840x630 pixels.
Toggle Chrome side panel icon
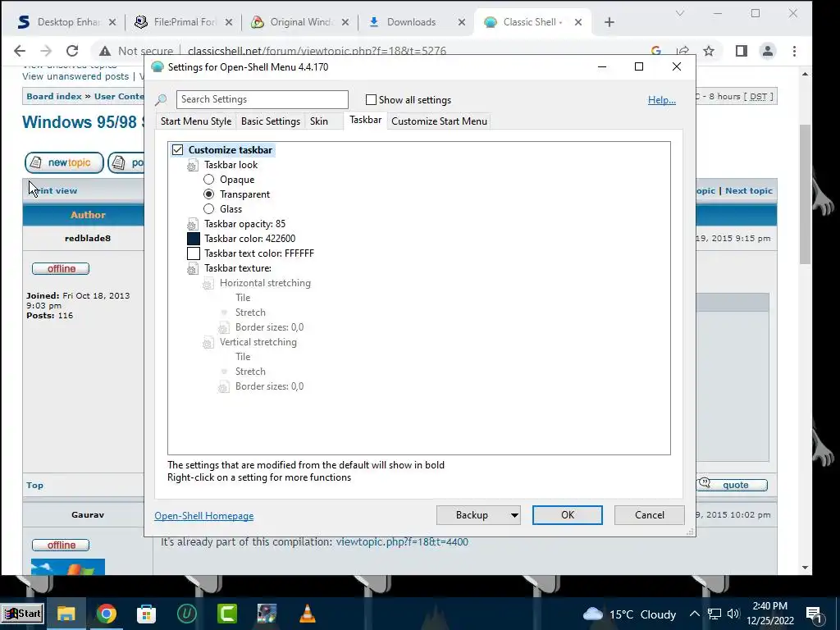[x=742, y=51]
